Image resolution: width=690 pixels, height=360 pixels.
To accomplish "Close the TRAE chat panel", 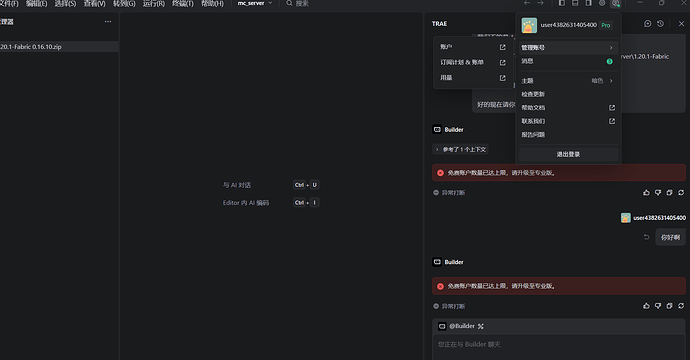I will (681, 24).
